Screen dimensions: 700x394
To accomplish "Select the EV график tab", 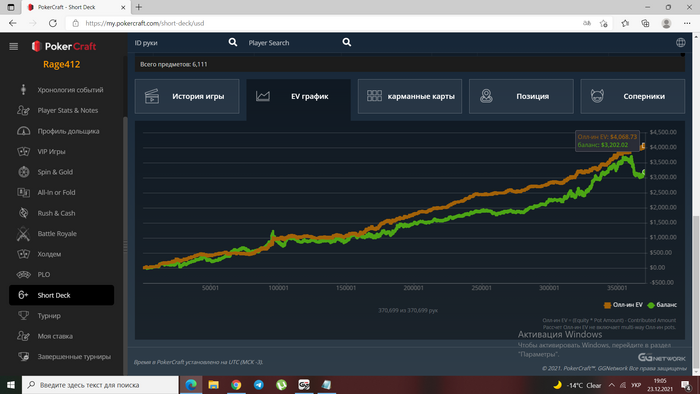I will pos(298,99).
